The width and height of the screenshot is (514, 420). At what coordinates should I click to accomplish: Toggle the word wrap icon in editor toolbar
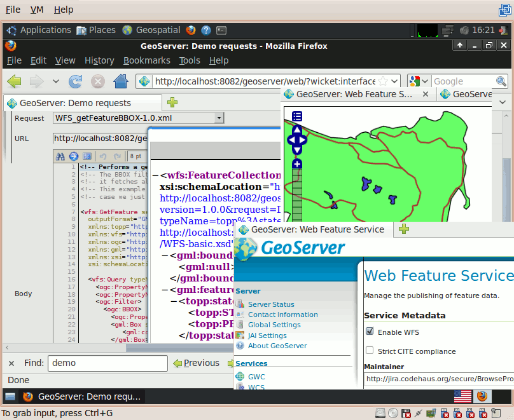pos(87,156)
